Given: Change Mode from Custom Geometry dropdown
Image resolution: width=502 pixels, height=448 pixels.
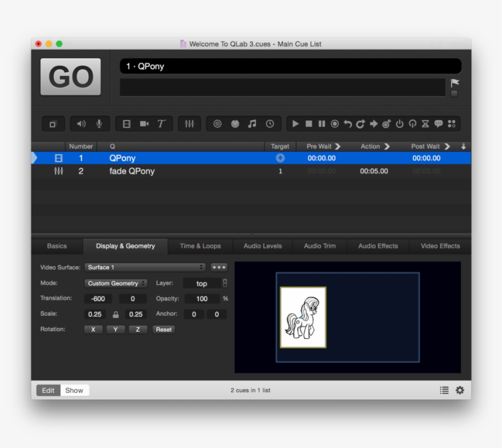Looking at the screenshot, I should tap(115, 283).
